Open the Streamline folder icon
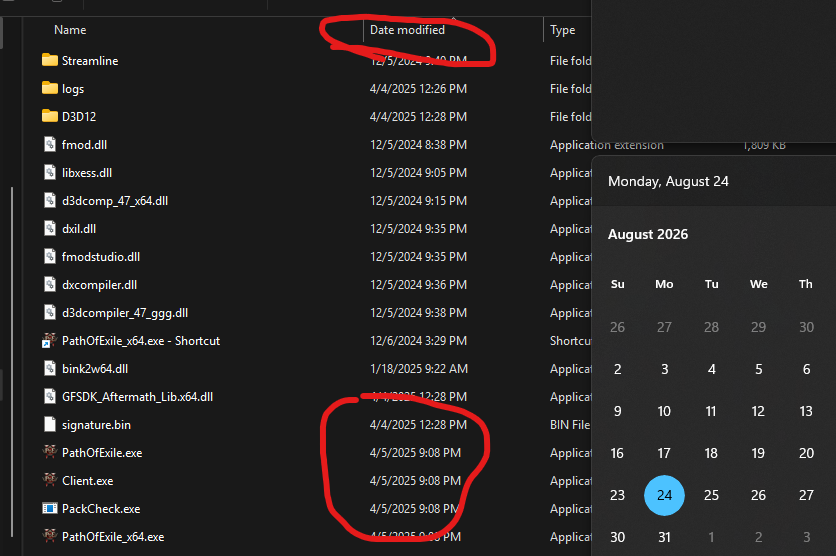Viewport: 836px width, 556px height. click(x=50, y=60)
